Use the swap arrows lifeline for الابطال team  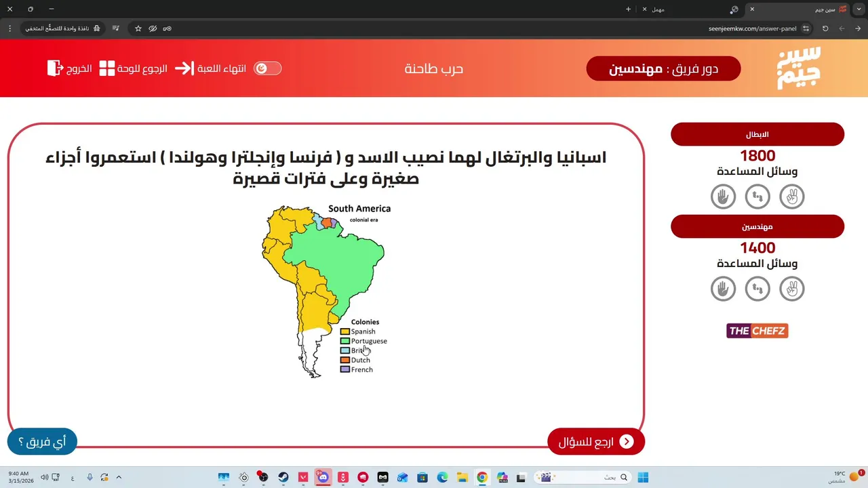[757, 197]
